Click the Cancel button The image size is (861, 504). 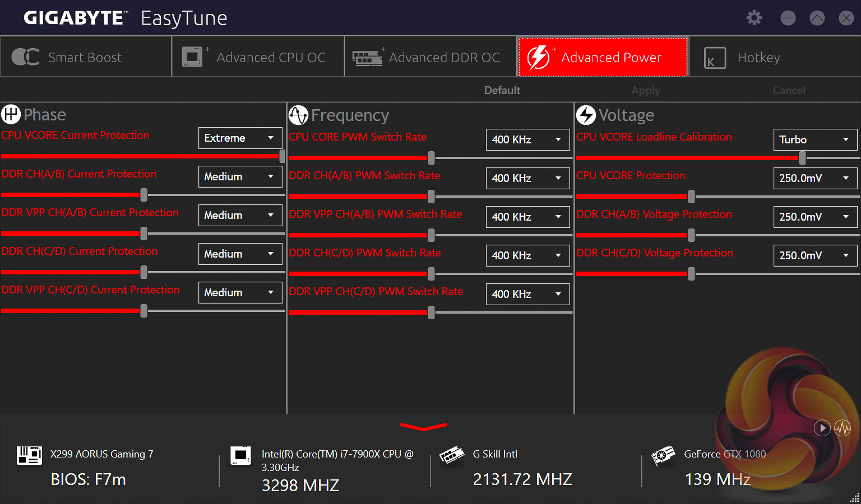point(789,90)
